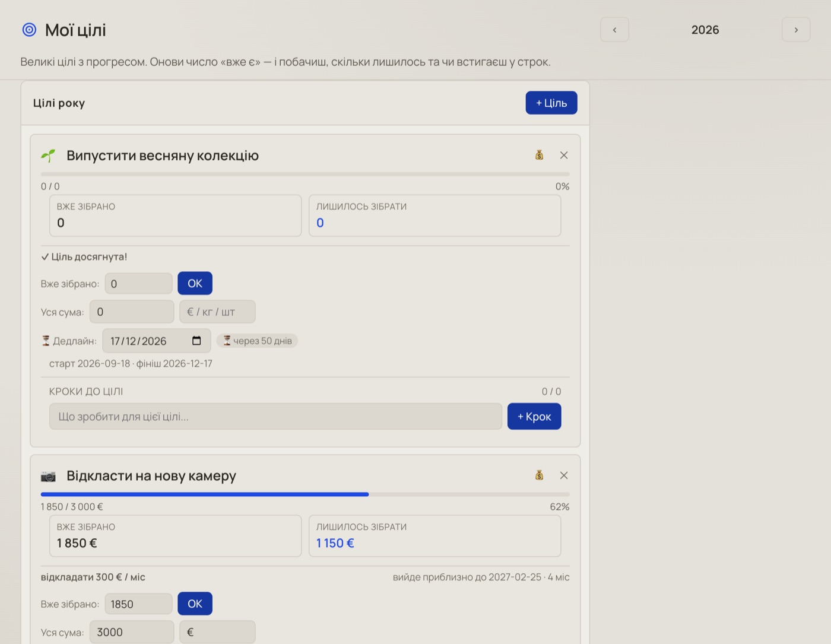This screenshot has height=644, width=831.
Task: Delete the new camera goal using X
Action: tap(564, 475)
